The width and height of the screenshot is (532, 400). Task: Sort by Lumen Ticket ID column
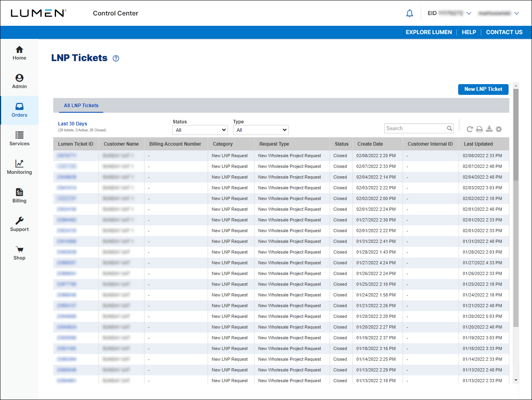click(x=76, y=144)
